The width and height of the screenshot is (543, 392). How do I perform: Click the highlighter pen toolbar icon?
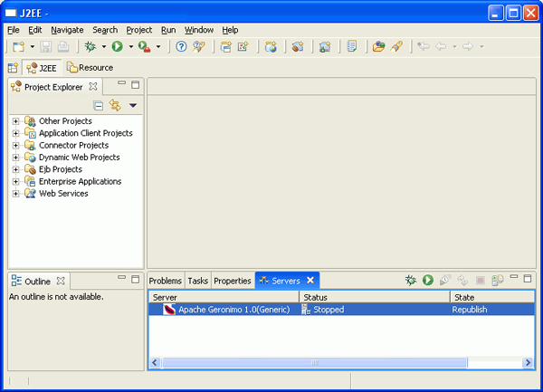[396, 46]
